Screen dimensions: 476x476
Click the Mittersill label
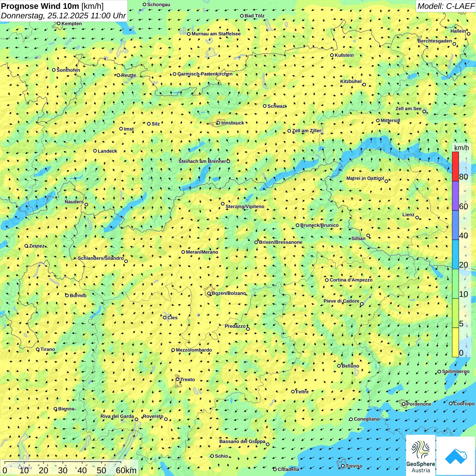(x=390, y=120)
